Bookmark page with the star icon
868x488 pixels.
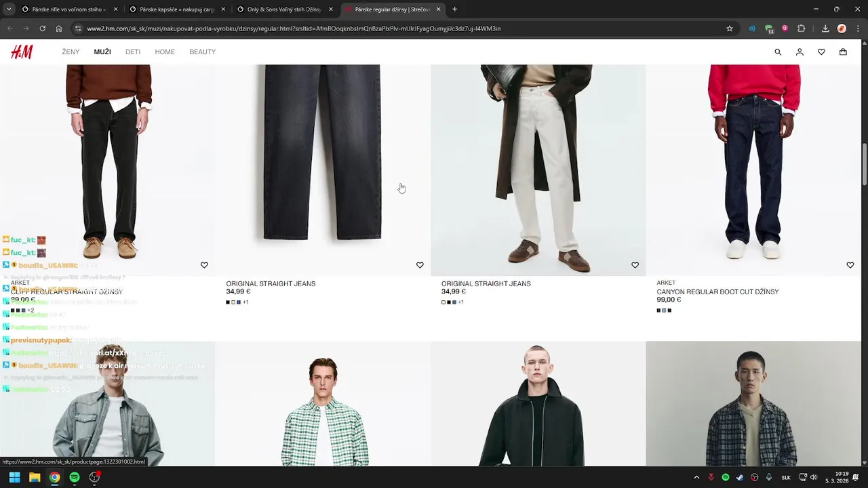(730, 28)
